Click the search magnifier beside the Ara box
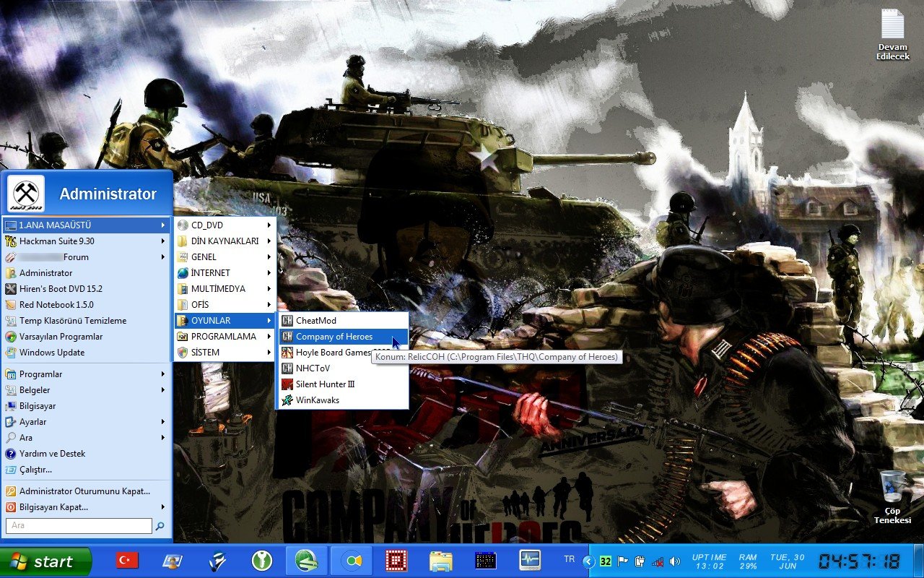 click(160, 526)
